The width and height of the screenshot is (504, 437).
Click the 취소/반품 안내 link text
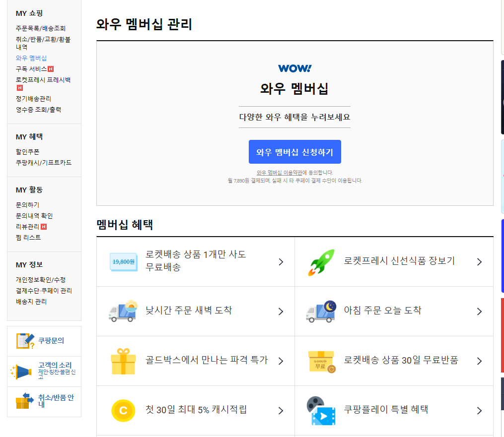(x=56, y=400)
